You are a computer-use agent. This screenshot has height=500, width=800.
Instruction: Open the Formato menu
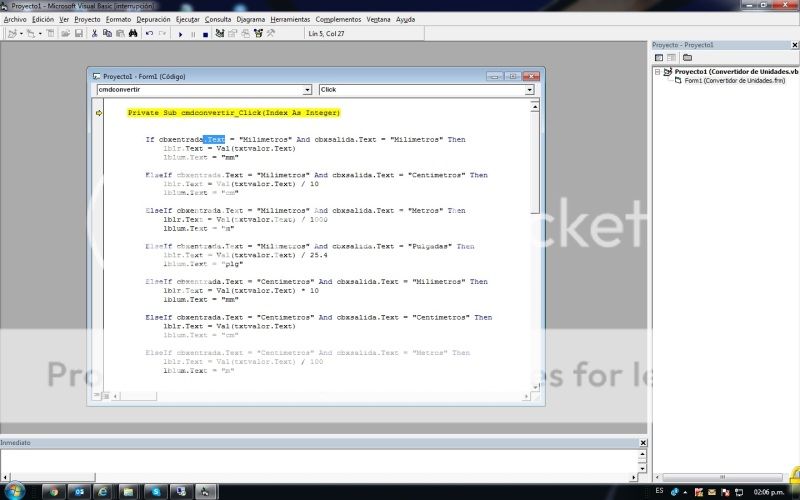pos(118,19)
